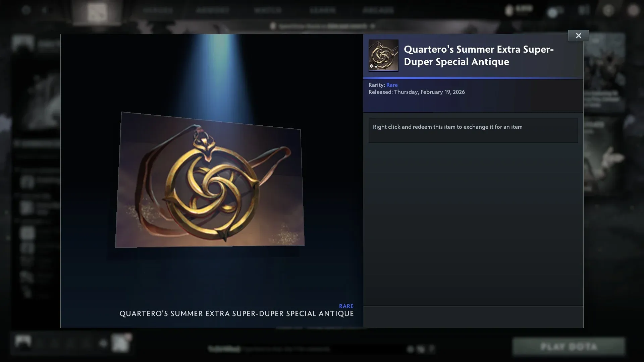644x362 pixels.
Task: Close the item details popup
Action: point(578,36)
